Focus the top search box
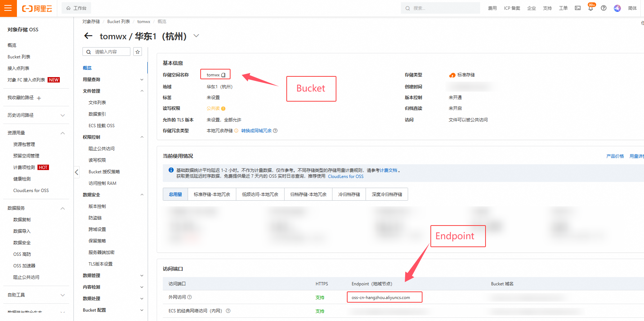644x321 pixels. 440,8
